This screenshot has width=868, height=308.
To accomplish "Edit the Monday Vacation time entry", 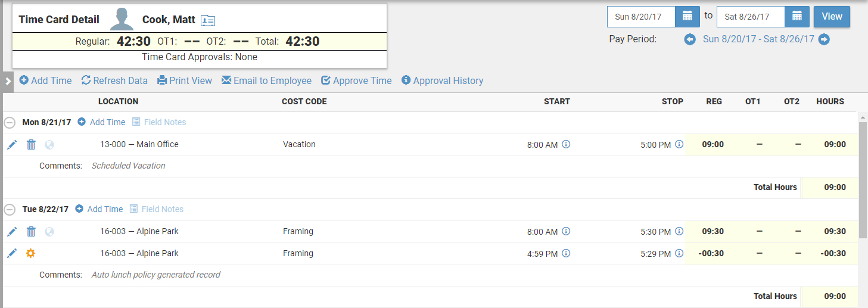I will click(12, 144).
